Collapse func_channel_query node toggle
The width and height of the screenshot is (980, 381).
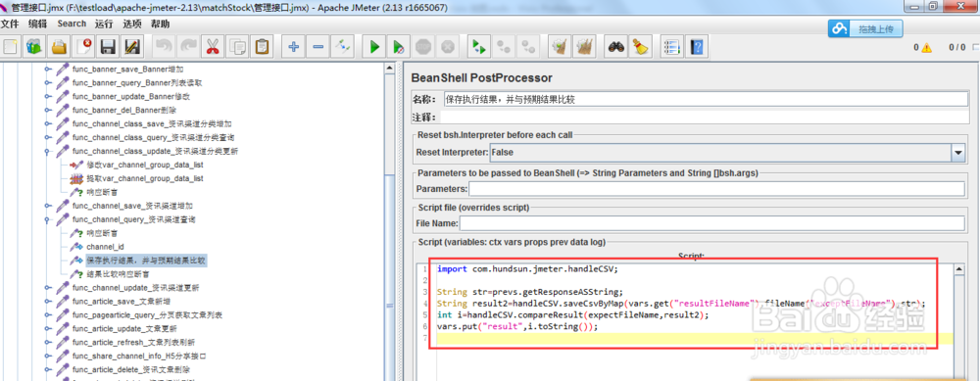[x=47, y=219]
